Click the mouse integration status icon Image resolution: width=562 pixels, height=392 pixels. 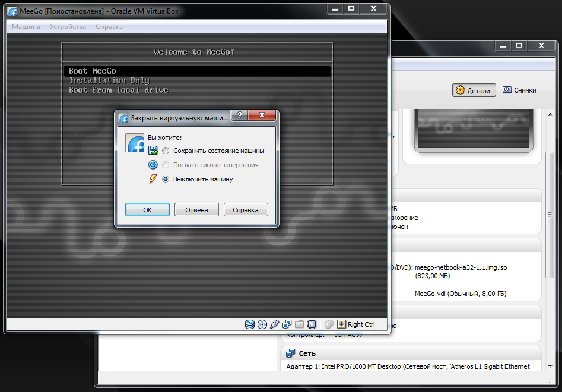(x=329, y=324)
